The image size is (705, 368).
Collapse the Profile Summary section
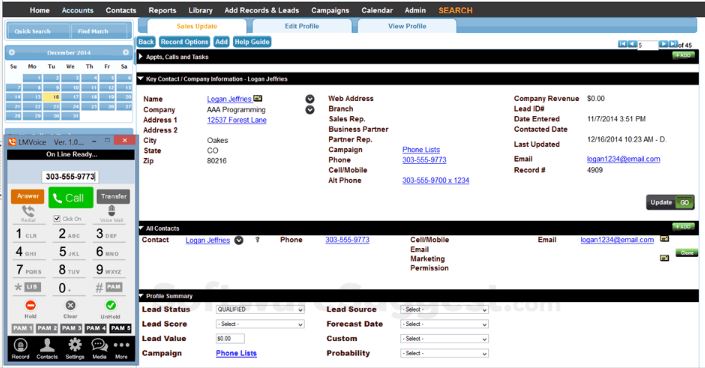141,296
